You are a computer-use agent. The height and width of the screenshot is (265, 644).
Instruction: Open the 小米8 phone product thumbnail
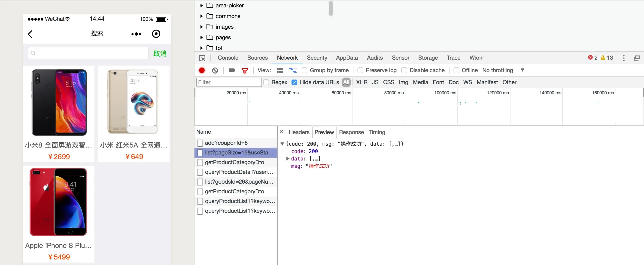[59, 102]
